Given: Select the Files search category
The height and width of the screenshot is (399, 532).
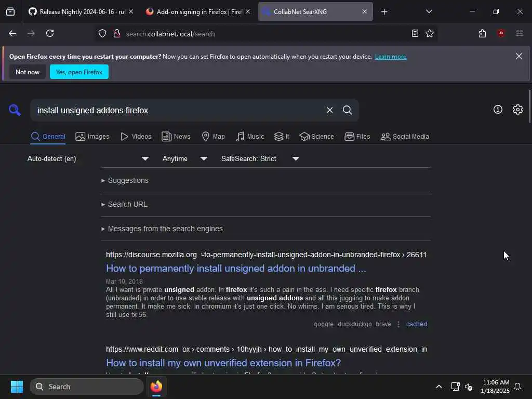Looking at the screenshot, I should pos(357,137).
